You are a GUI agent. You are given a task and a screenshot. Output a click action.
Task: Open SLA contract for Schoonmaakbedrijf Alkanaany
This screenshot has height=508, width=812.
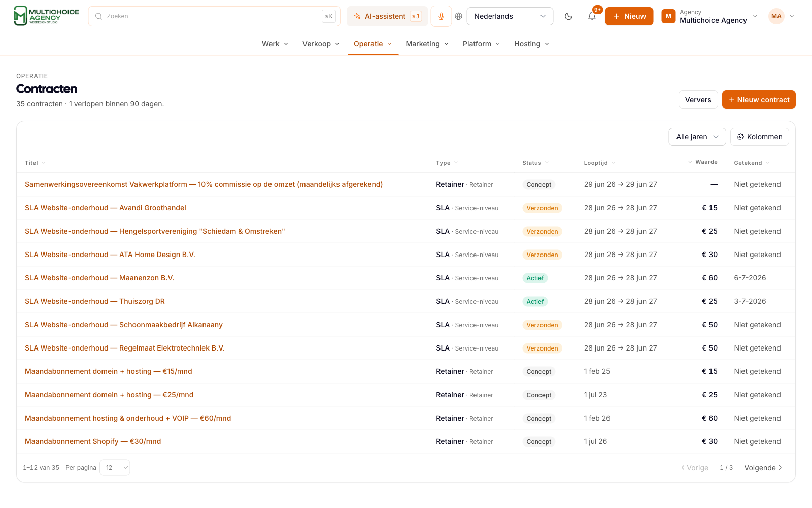(x=124, y=325)
